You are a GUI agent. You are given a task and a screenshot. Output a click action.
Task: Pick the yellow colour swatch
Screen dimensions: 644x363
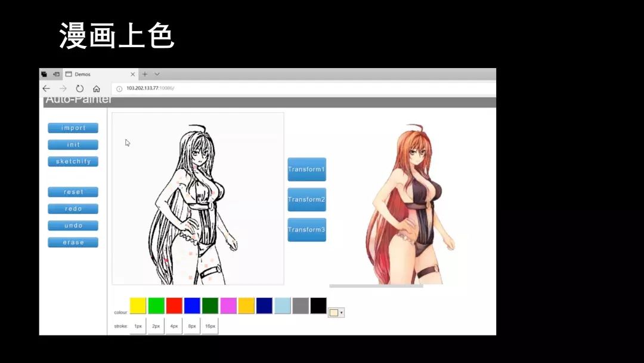(x=138, y=306)
